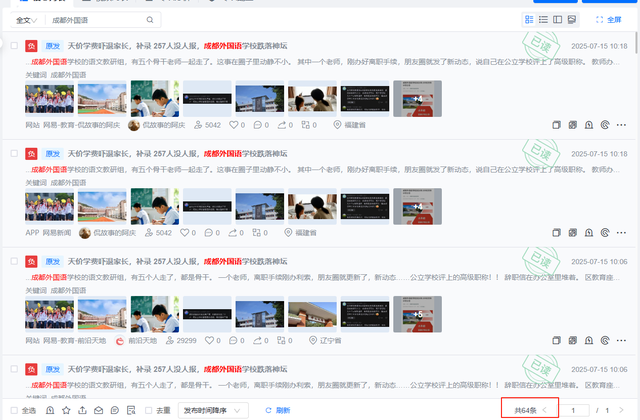Image resolution: width=640 pixels, height=420 pixels.
Task: Click the red 负 negative sentiment tag on first article
Action: pyautogui.click(x=31, y=46)
